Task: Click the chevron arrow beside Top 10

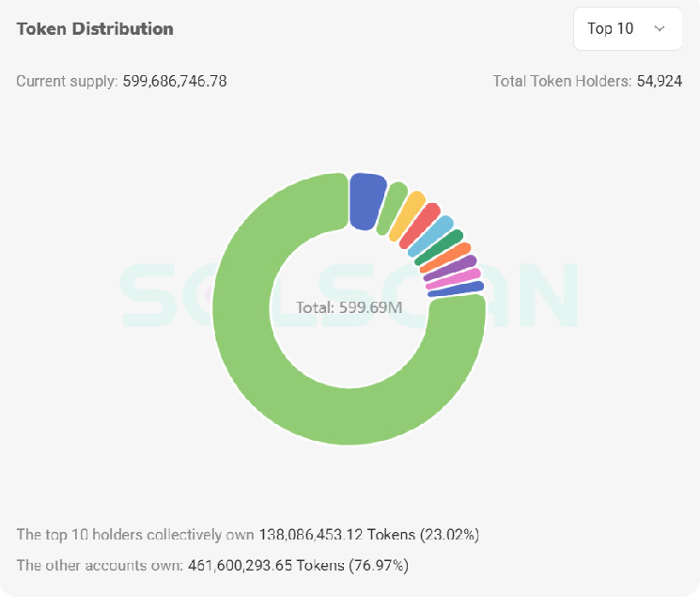Action: click(660, 28)
